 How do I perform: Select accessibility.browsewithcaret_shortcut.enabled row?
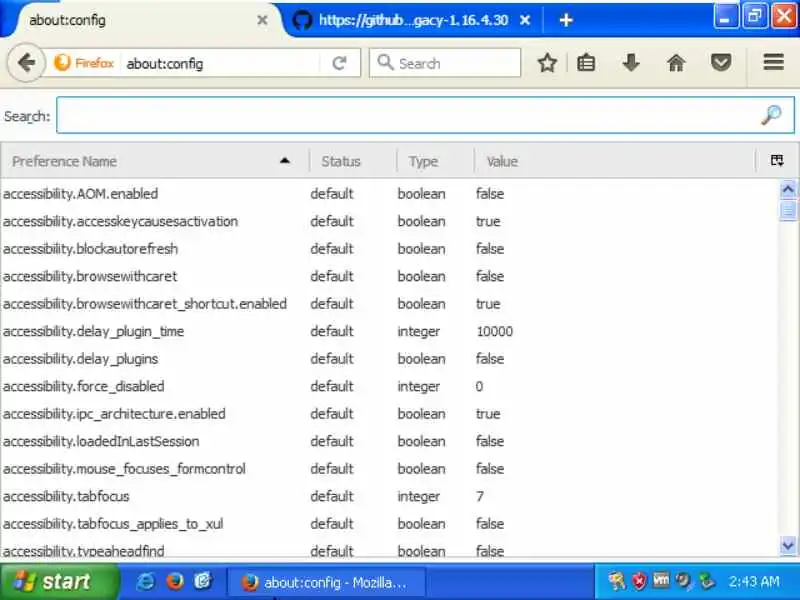point(390,304)
